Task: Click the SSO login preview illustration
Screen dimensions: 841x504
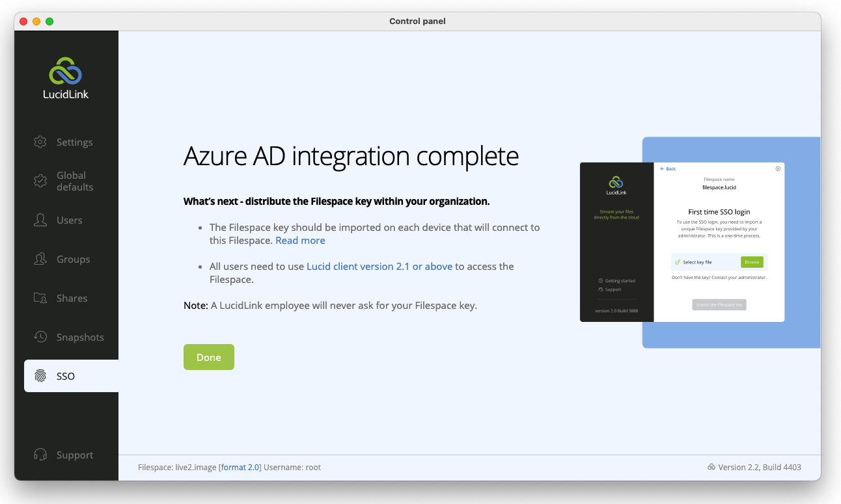Action: coord(682,242)
